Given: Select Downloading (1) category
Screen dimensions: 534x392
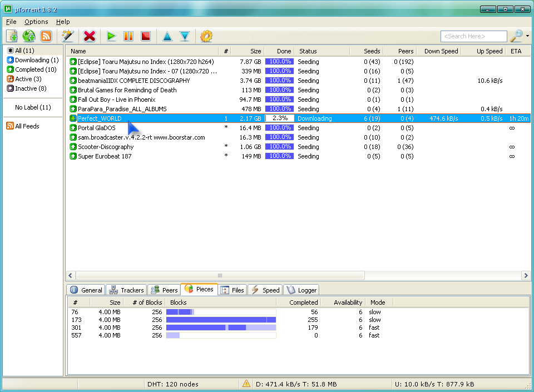Looking at the screenshot, I should point(33,60).
